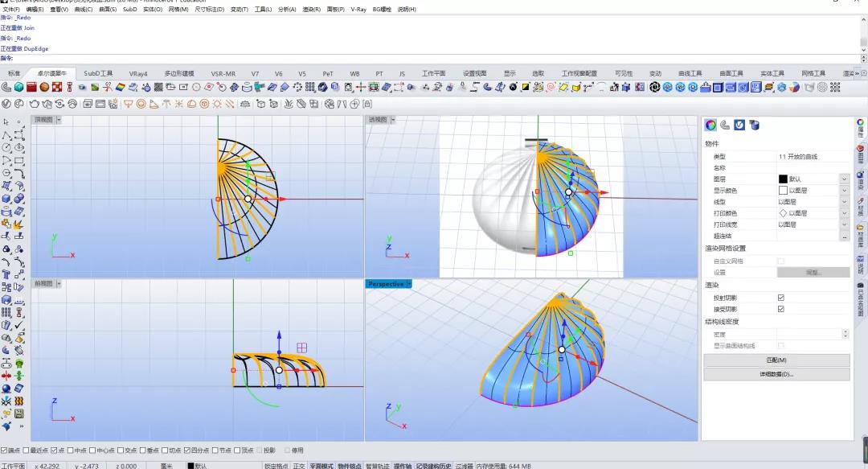Toggle 记录建构历史 in status bar
Viewport: 868px width, 469px height.
[433, 466]
